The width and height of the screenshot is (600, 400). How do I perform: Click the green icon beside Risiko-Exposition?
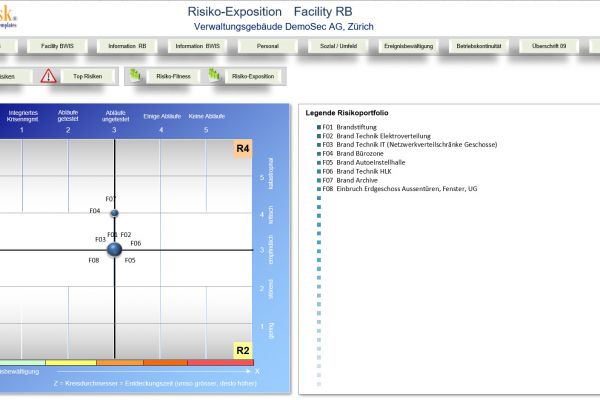214,76
